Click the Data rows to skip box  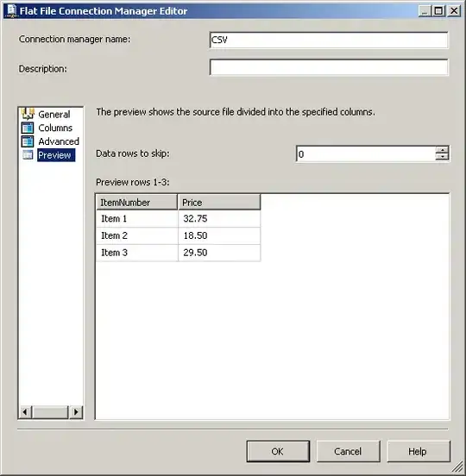[x=366, y=153]
